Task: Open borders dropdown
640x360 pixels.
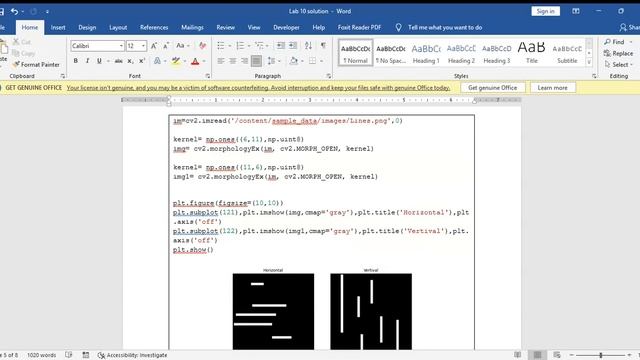Action: [x=322, y=61]
